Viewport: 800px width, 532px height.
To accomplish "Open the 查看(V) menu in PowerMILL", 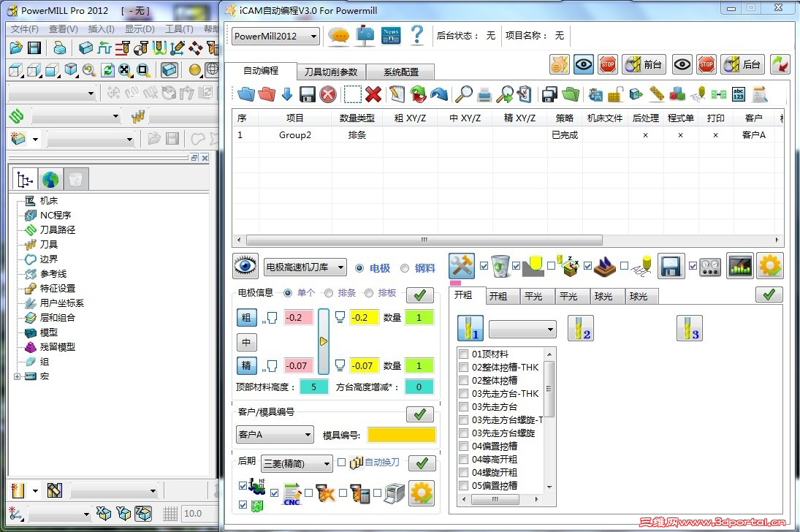I will click(x=64, y=29).
